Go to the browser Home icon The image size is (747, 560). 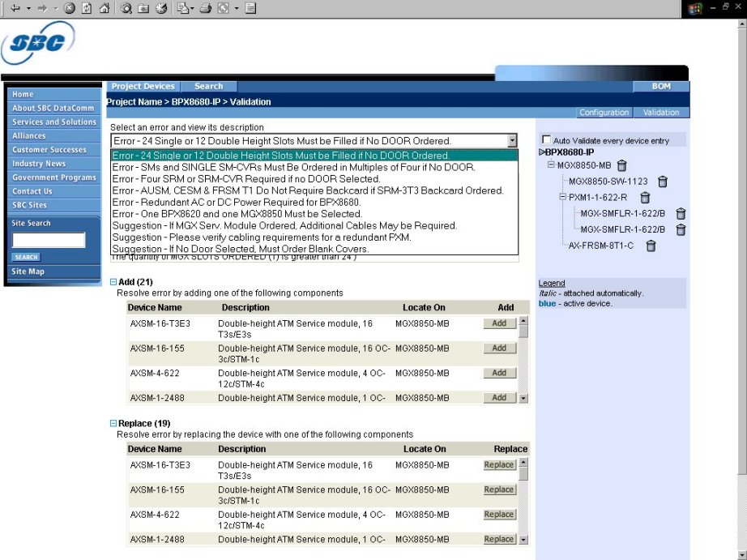105,8
